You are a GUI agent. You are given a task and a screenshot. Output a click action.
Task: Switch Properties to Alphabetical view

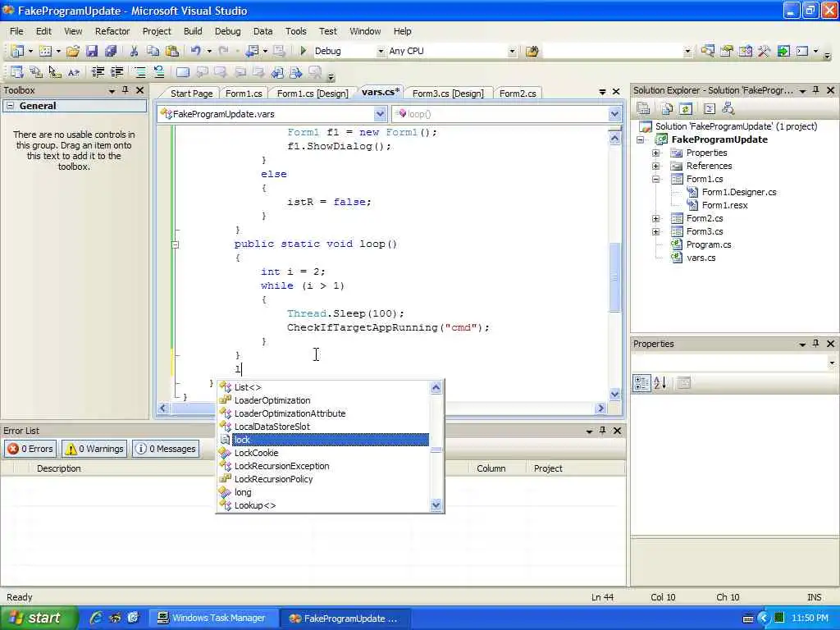[x=660, y=382]
